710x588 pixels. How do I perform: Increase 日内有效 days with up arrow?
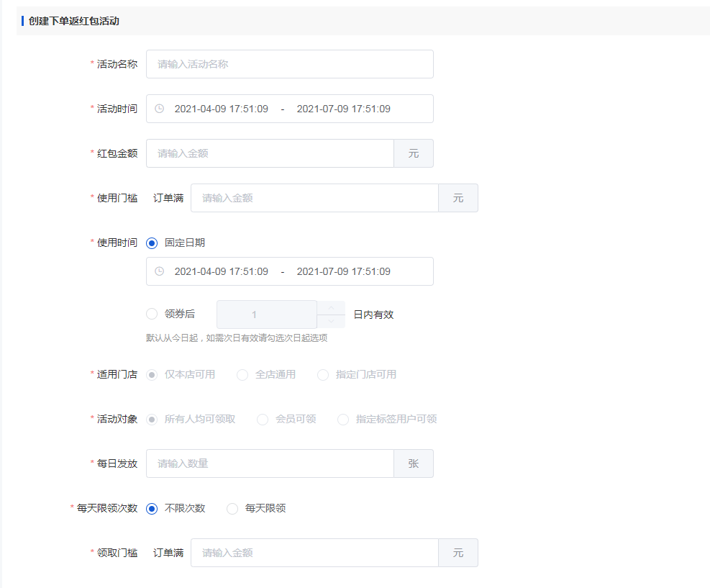click(331, 307)
